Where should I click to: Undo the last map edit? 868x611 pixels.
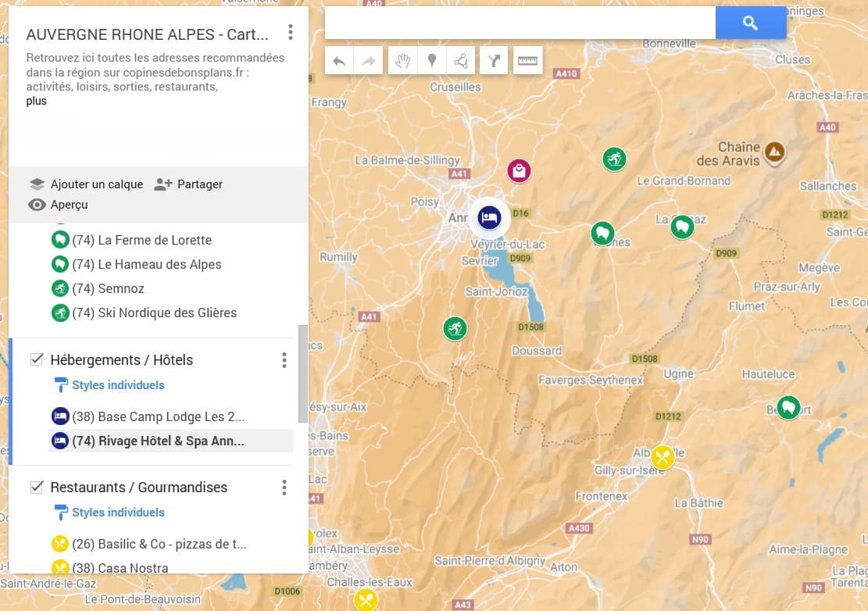click(x=339, y=61)
